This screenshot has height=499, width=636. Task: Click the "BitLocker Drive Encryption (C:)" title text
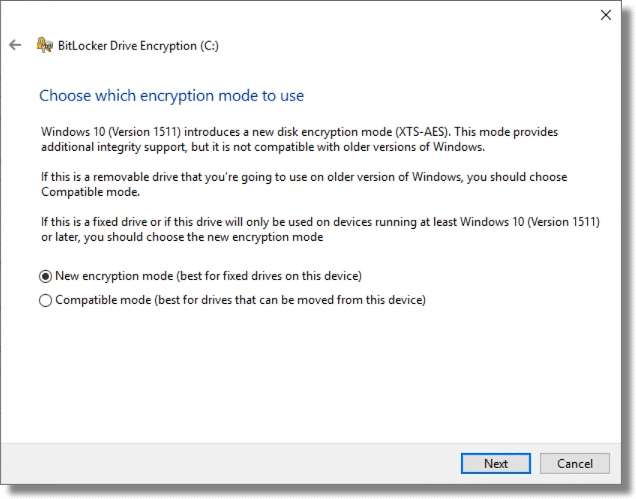[x=138, y=45]
